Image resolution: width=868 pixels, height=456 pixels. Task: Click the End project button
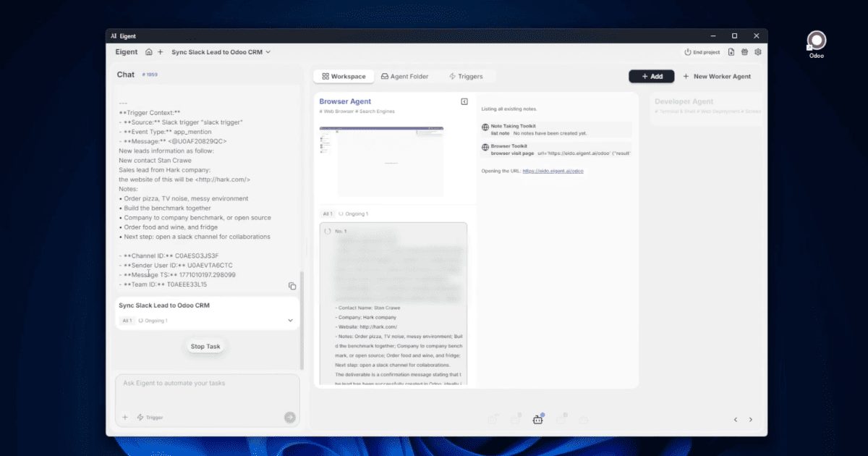pos(702,52)
